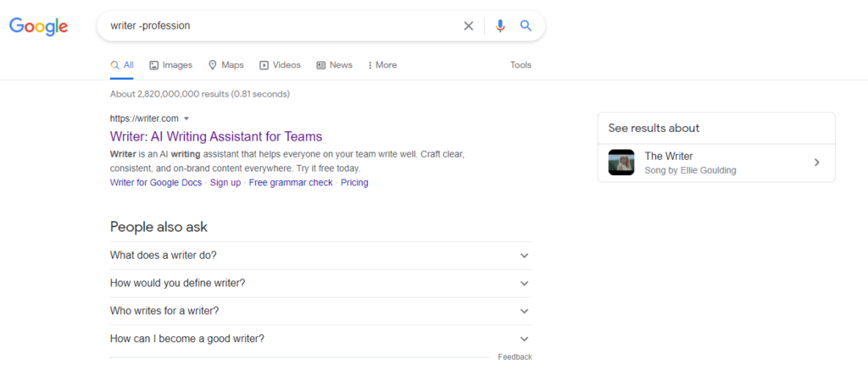Click in the search input field
868x392 pixels.
(280, 25)
